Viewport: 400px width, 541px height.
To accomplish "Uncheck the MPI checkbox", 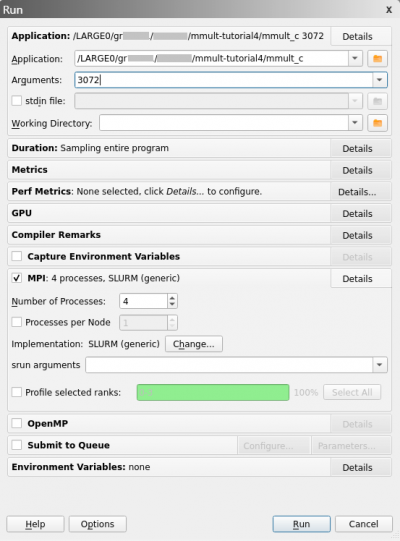I will pos(17,278).
